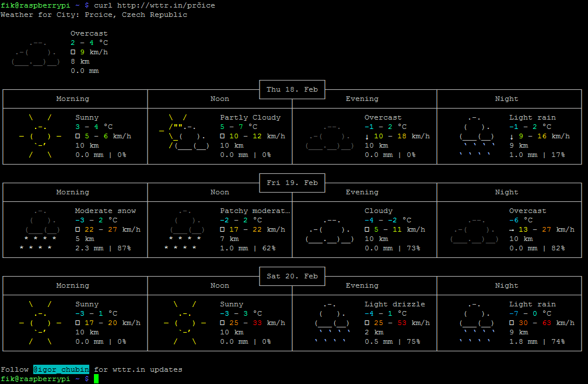Click the '-4 – -2 °C' Friday evening temperature
Viewport: 588px width, 384px height.
(388, 220)
